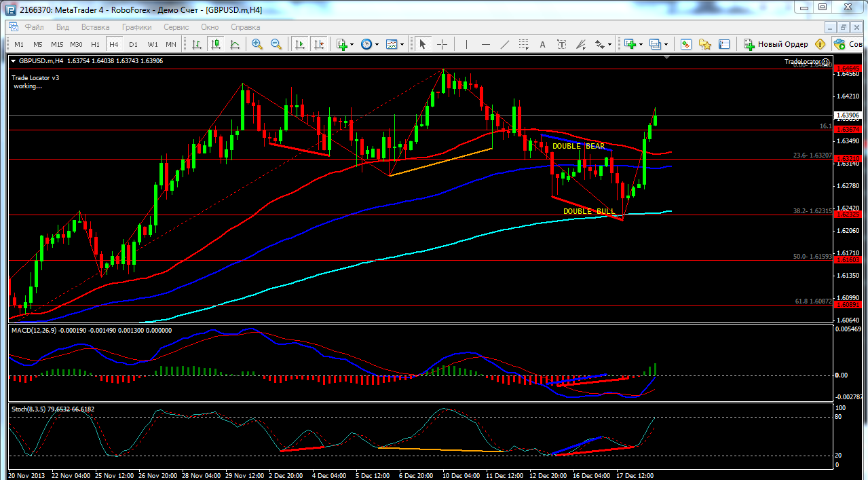This screenshot has height=480, width=868.
Task: Open the Terminal window icon
Action: [x=724, y=44]
